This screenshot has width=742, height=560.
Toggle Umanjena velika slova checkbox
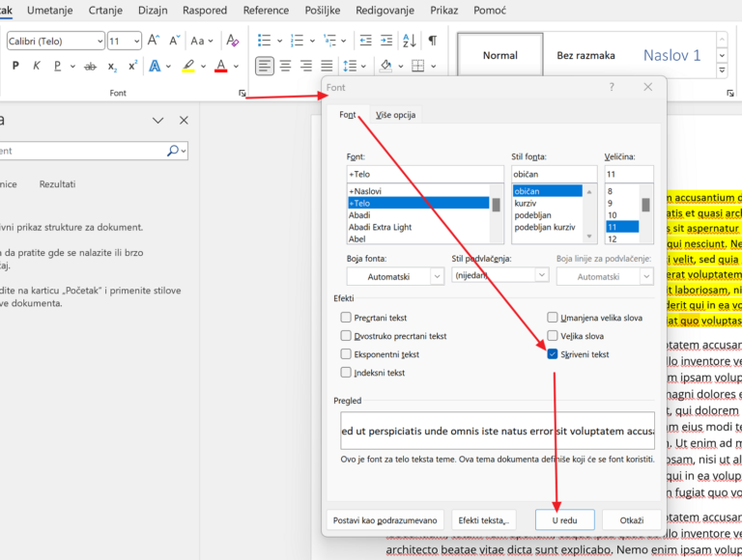[553, 317]
